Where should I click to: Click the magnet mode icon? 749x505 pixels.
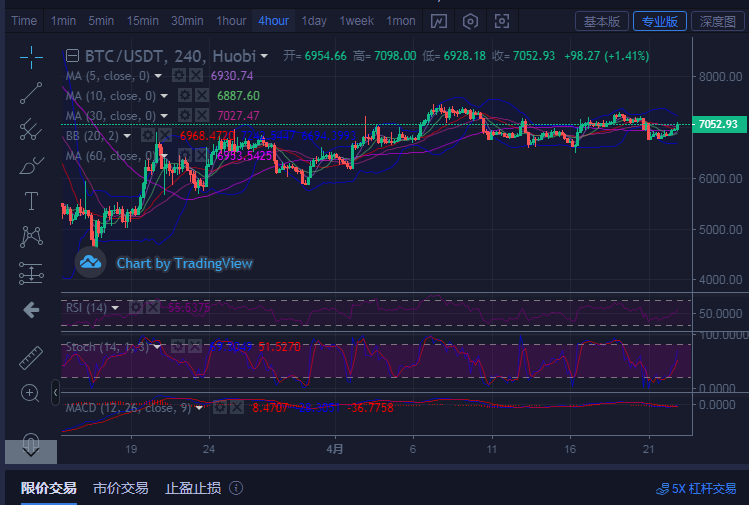31,442
